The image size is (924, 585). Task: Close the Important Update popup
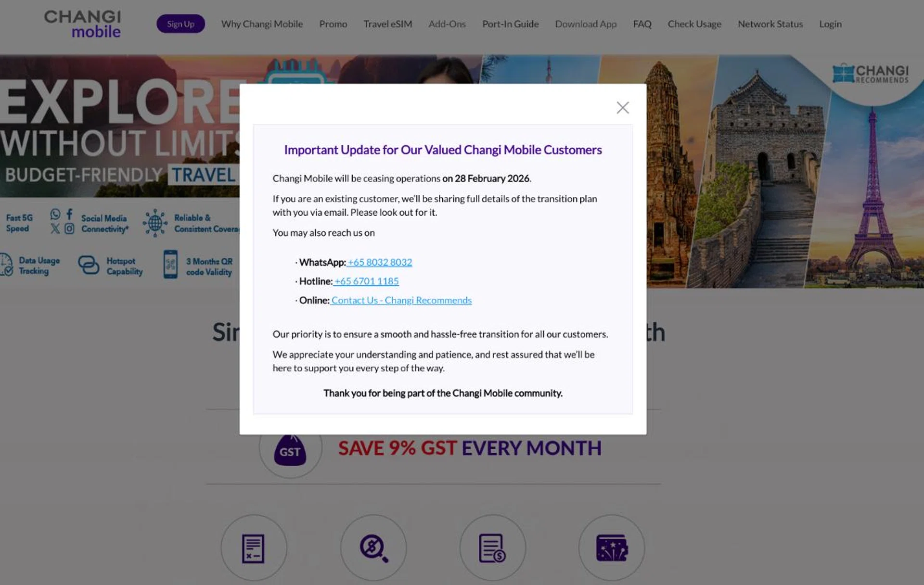[622, 108]
